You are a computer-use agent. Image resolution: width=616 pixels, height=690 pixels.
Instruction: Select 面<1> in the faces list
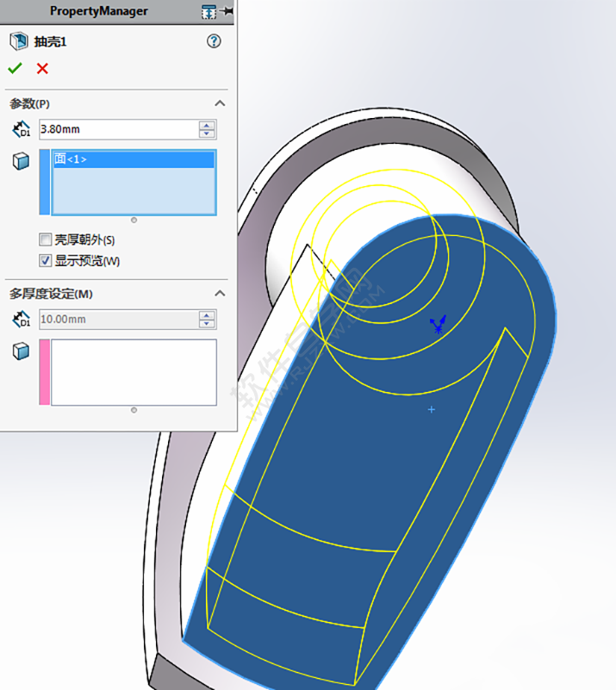pos(134,159)
